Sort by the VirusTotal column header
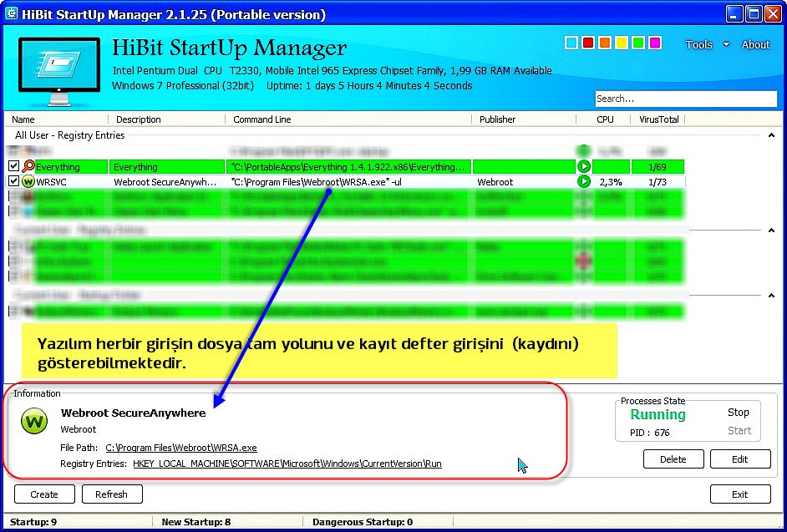This screenshot has height=532, width=787. pyautogui.click(x=658, y=119)
